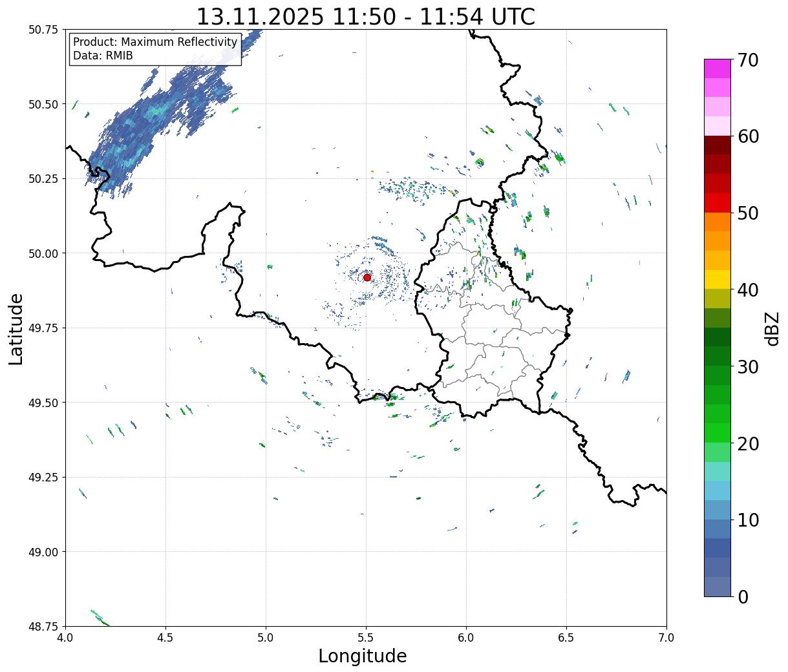The image size is (788, 672).
Task: Click the latitude tick label 49.25
Action: [x=43, y=478]
